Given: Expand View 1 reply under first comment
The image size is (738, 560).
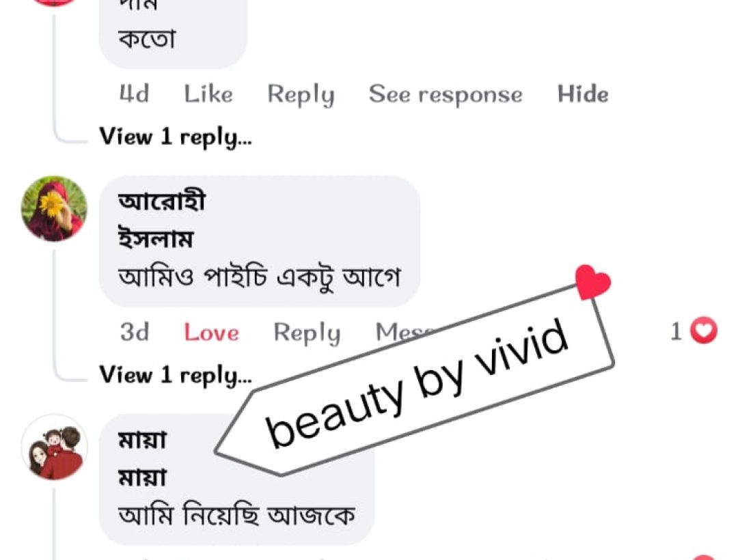Looking at the screenshot, I should (176, 137).
